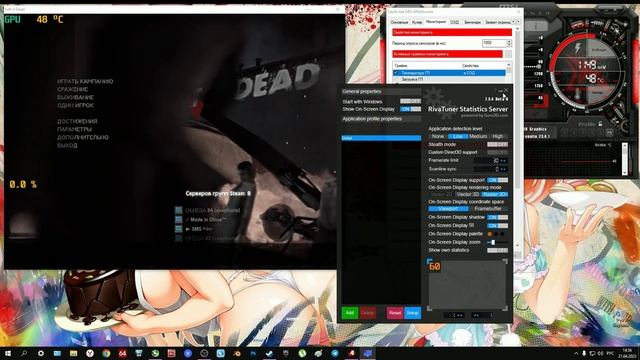Click the tab scroll arrows in Afterburner properties
The image size is (640, 360).
point(516,22)
